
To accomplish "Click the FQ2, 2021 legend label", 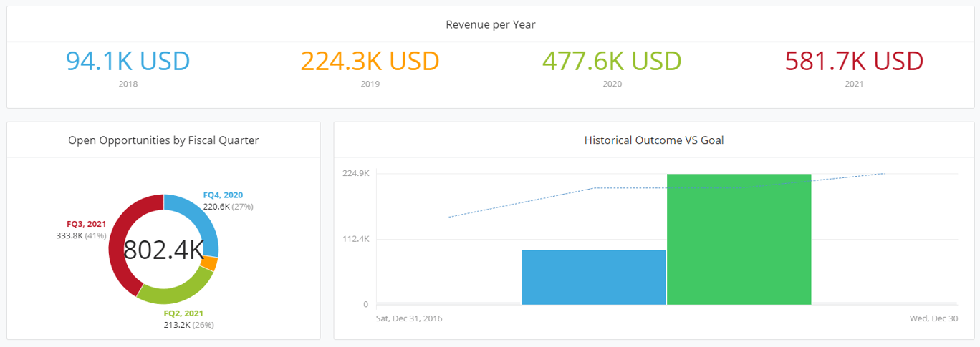I will [x=183, y=313].
